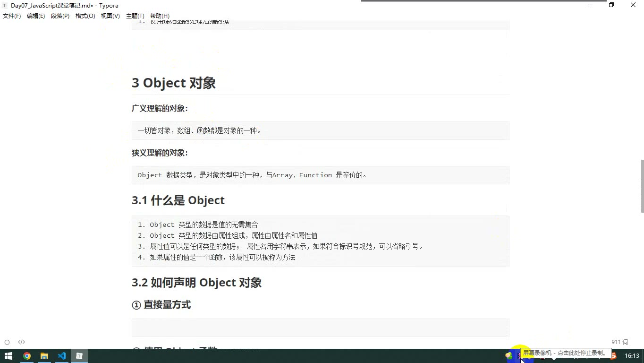Open File Explorer from the taskbar
The image size is (644, 363).
pos(44,356)
